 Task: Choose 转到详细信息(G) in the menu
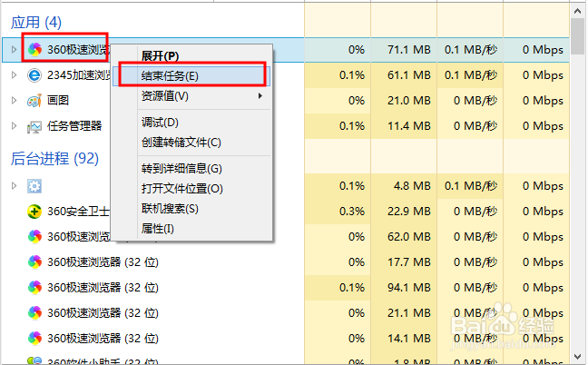click(x=181, y=169)
